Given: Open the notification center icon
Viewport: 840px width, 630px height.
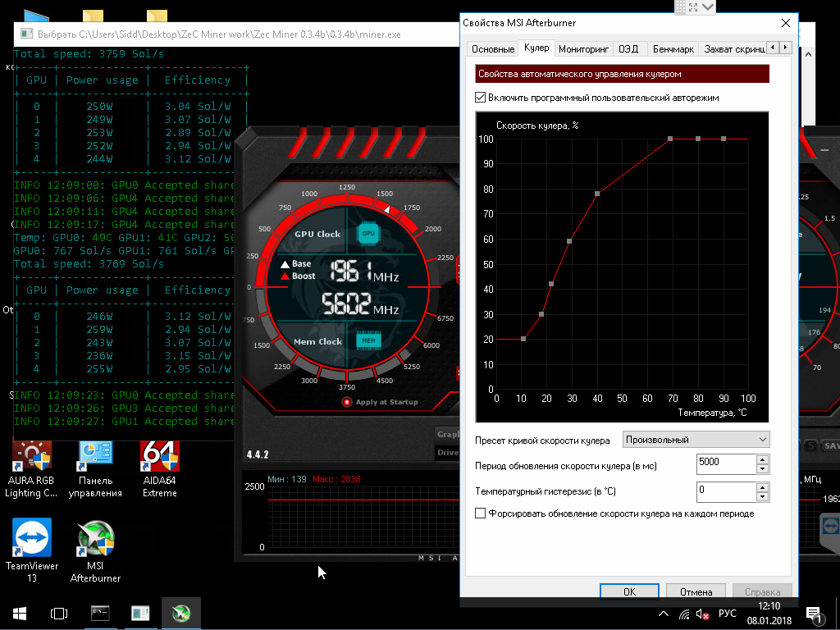Looking at the screenshot, I should coord(814,615).
